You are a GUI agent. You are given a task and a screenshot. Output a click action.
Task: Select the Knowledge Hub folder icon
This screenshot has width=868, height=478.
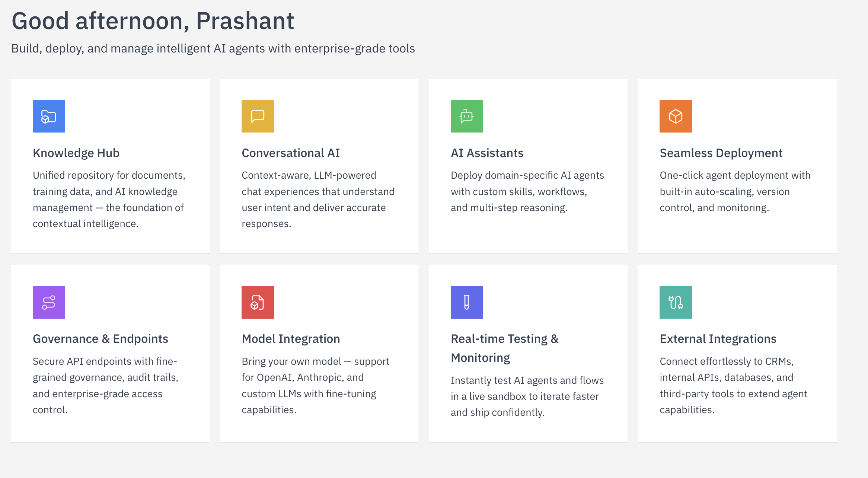point(48,116)
